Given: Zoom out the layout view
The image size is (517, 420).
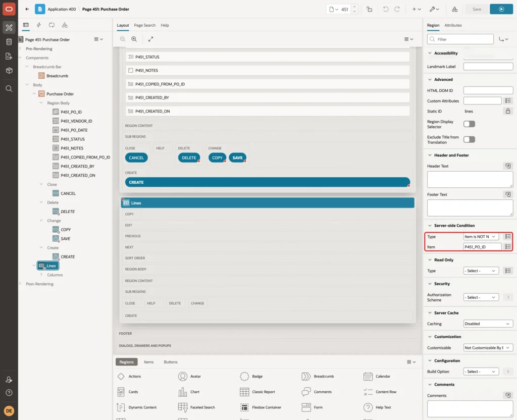Looking at the screenshot, I should point(123,39).
